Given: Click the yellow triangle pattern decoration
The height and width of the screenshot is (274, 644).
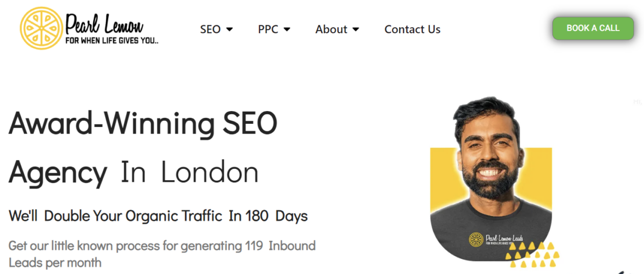Looking at the screenshot, I should click(x=532, y=254).
